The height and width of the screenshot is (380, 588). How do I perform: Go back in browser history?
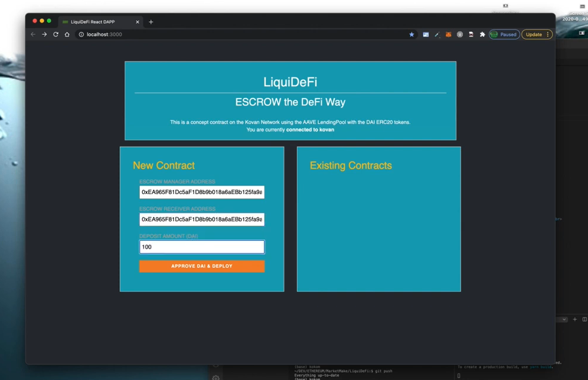[x=33, y=34]
